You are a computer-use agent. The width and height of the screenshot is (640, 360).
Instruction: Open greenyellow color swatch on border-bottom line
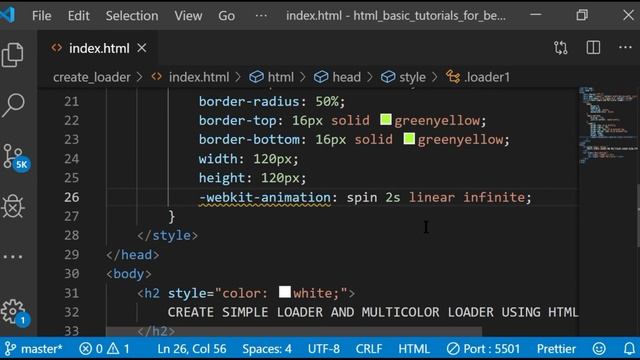point(409,139)
